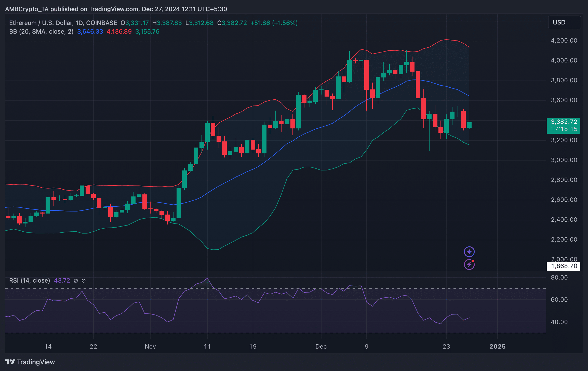
Task: Click the 2,800.00 price axis label
Action: (564, 180)
